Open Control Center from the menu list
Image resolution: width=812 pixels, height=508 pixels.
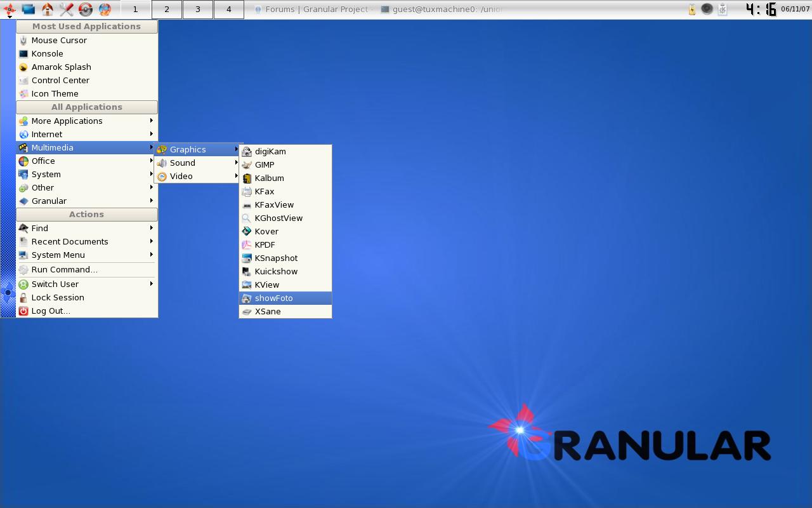[x=87, y=80]
